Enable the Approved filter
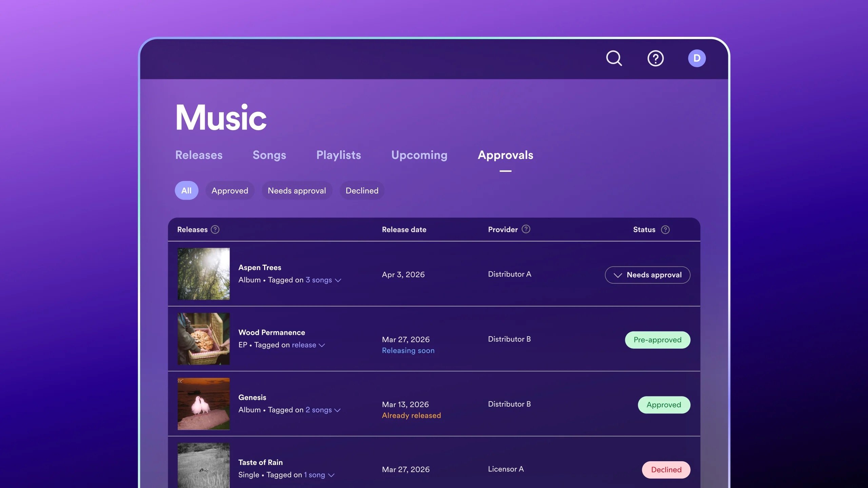 click(x=230, y=190)
